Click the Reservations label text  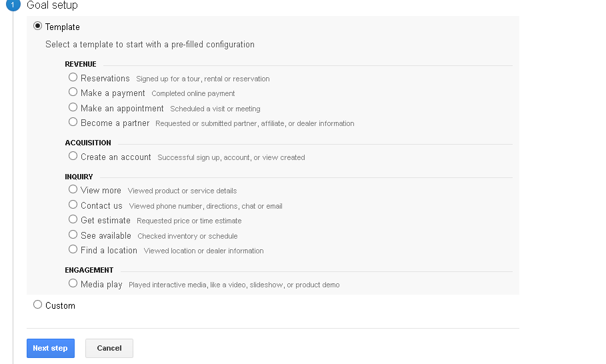click(105, 78)
